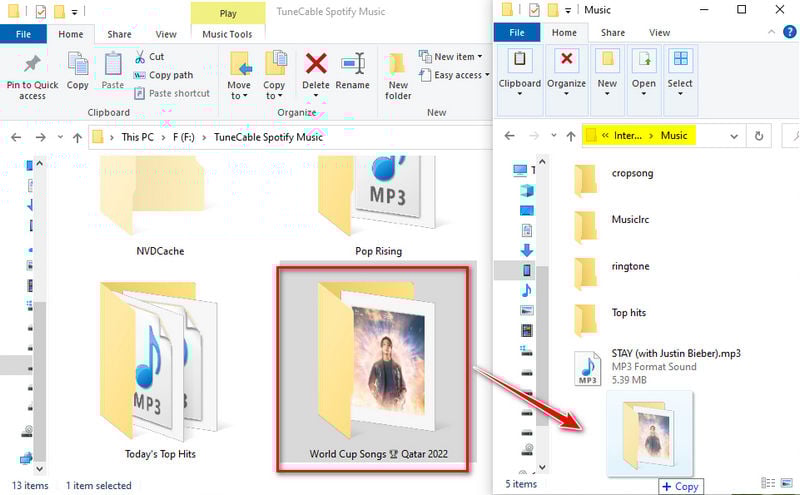The height and width of the screenshot is (495, 800).
Task: Open the Musiclrc folder
Action: [x=611, y=226]
